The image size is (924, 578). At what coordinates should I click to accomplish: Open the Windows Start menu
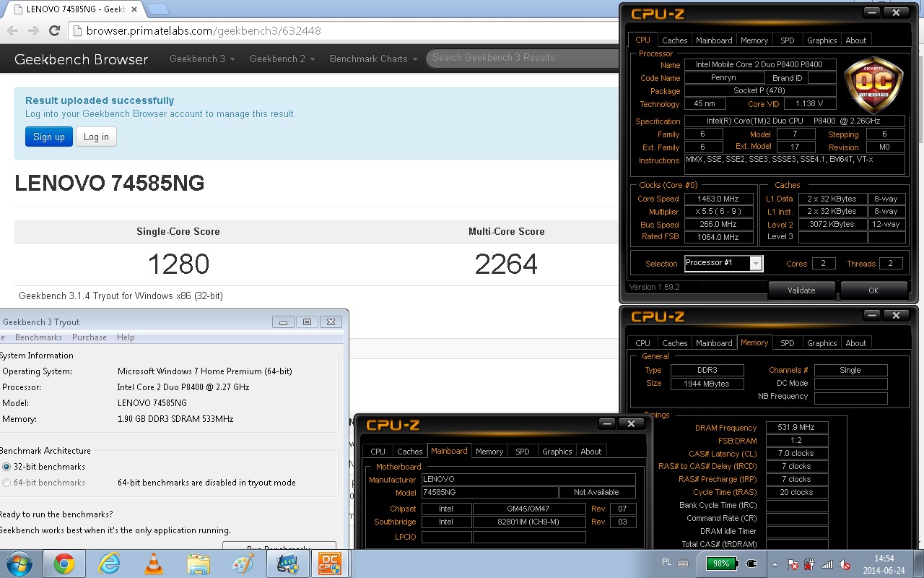point(19,564)
